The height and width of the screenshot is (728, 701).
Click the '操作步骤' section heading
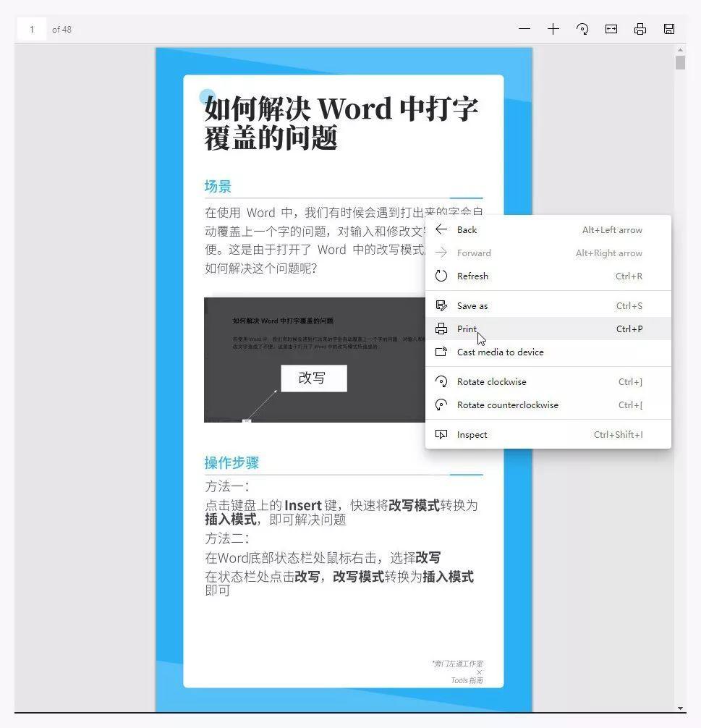click(x=231, y=462)
